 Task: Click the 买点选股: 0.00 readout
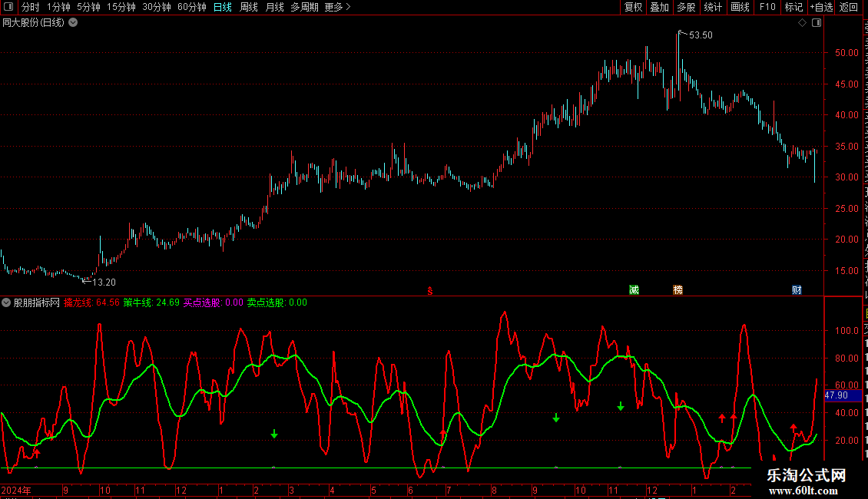pyautogui.click(x=213, y=302)
